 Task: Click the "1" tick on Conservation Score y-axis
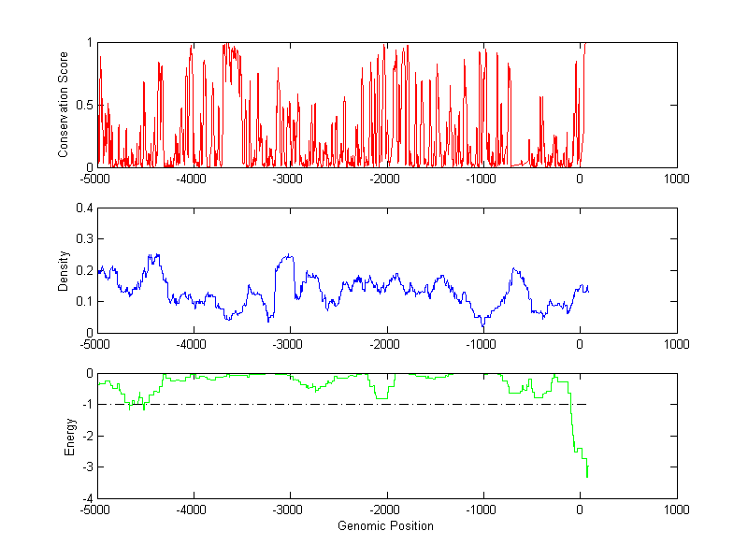(89, 43)
